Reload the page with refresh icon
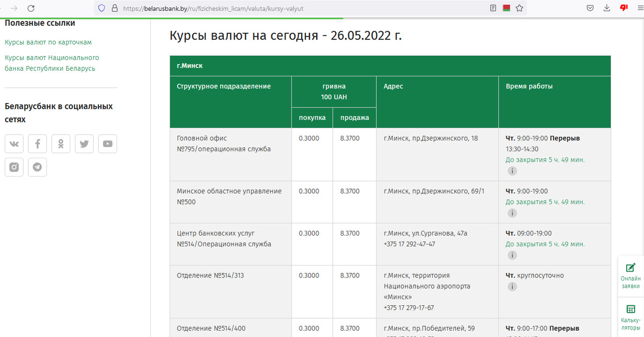This screenshot has width=644, height=337. pyautogui.click(x=31, y=8)
